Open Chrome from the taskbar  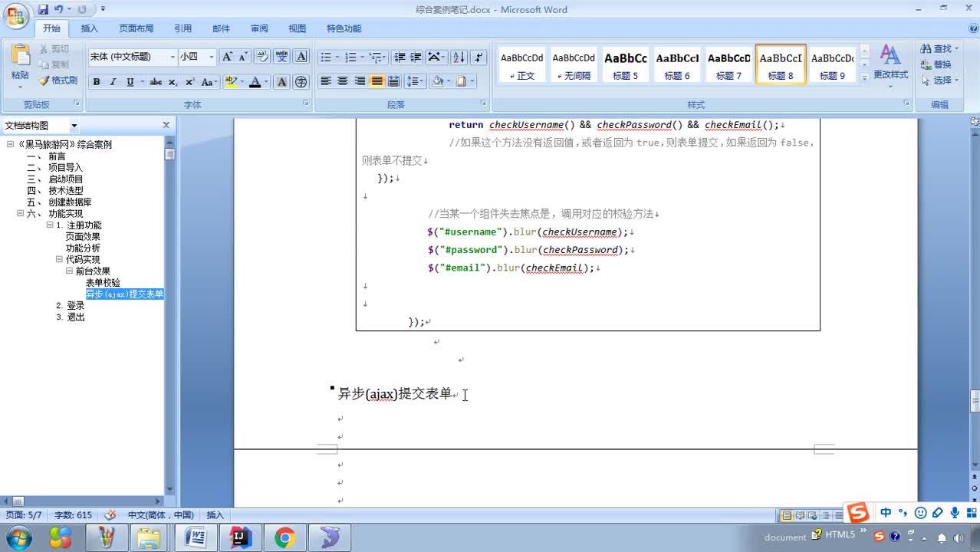(284, 537)
